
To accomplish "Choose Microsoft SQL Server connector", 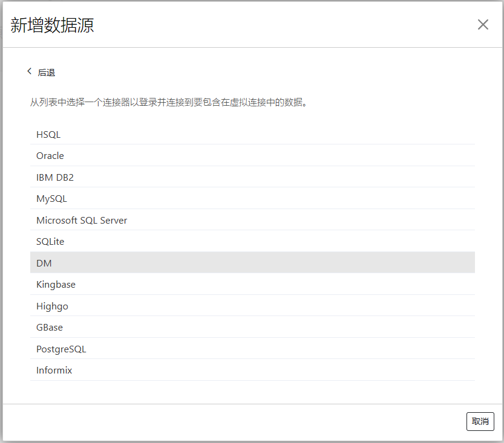I will pos(252,220).
